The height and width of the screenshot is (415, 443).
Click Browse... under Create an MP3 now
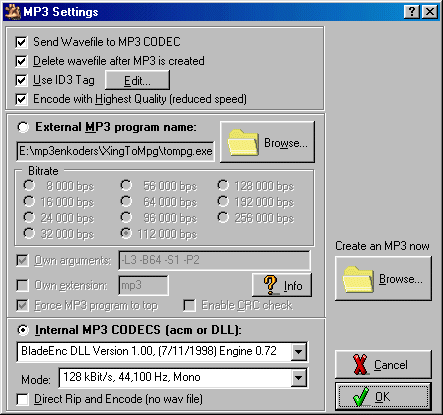tap(383, 279)
